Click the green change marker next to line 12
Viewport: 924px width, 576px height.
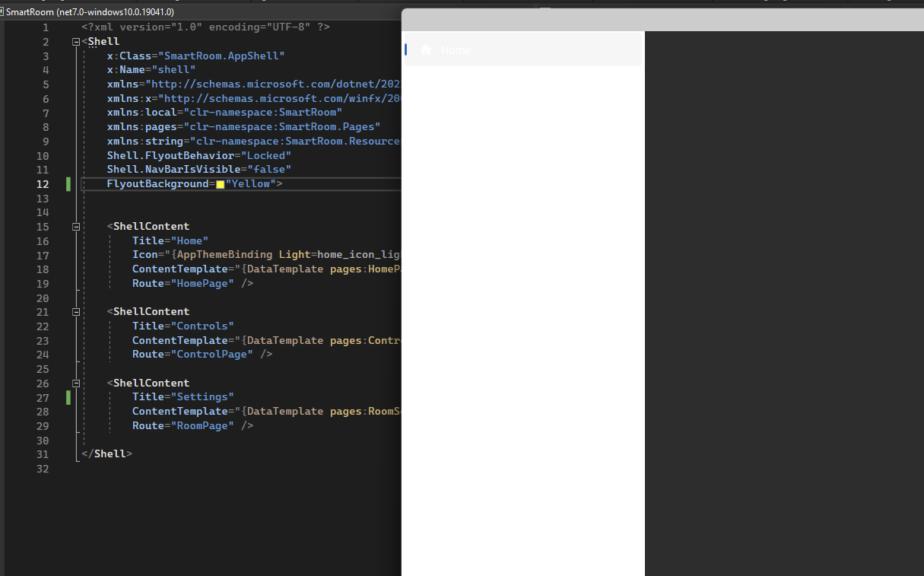pyautogui.click(x=68, y=183)
